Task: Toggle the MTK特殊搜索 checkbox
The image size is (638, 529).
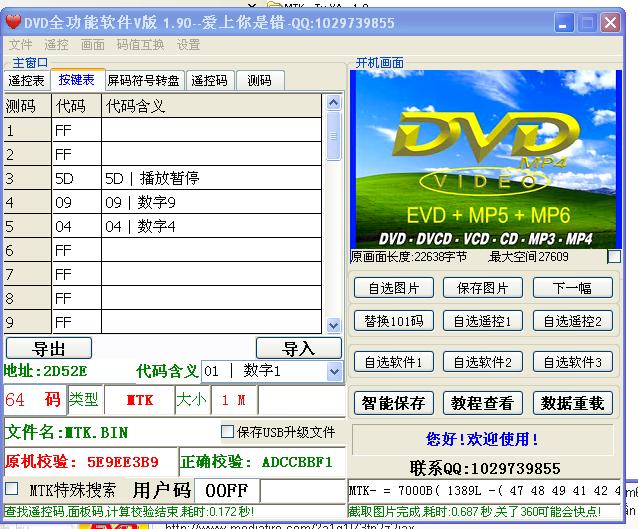Action: point(11,489)
